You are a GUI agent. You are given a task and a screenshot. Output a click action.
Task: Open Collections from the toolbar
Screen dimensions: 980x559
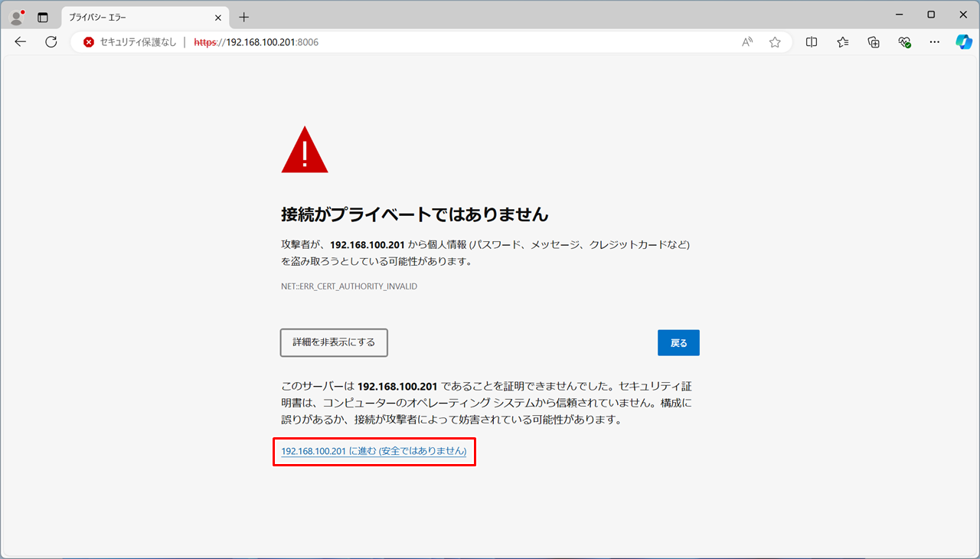click(873, 42)
